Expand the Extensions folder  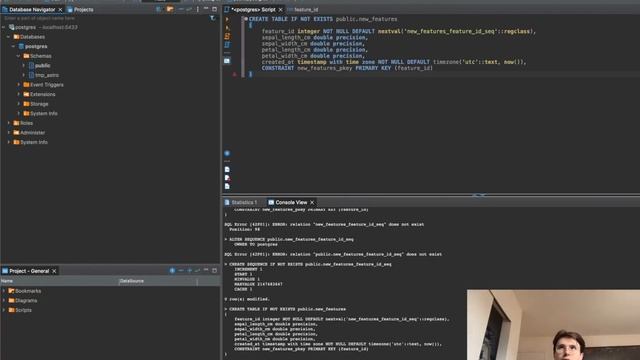click(x=18, y=94)
